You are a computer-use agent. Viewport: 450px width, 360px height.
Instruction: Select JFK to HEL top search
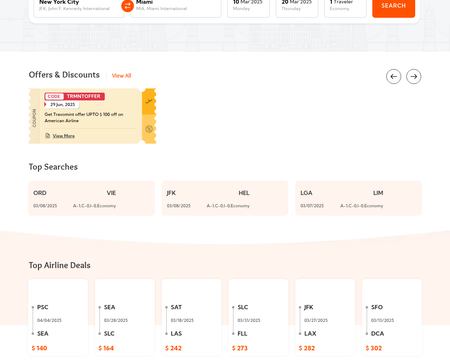(225, 198)
